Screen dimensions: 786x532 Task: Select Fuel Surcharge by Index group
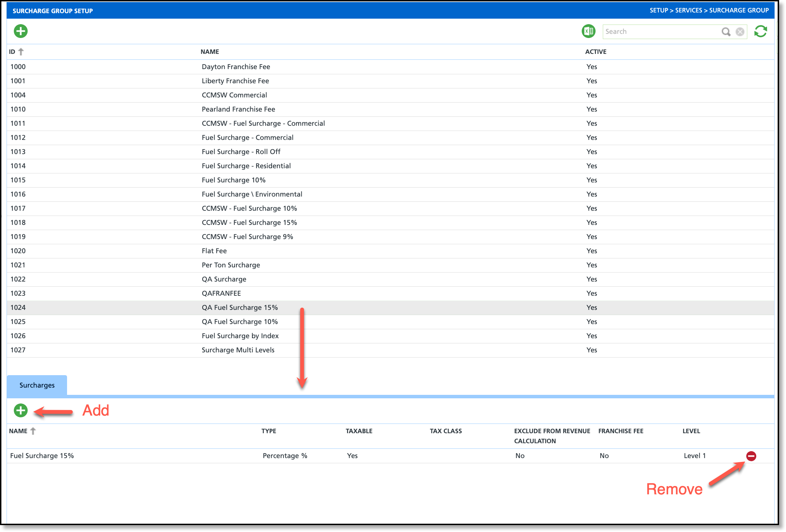pos(240,336)
